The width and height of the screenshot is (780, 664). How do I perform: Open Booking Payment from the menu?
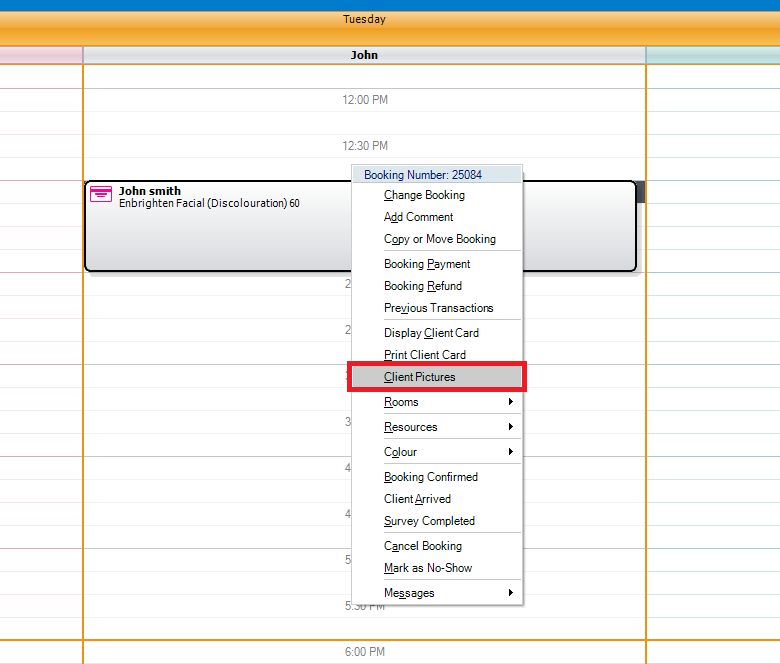pyautogui.click(x=427, y=264)
